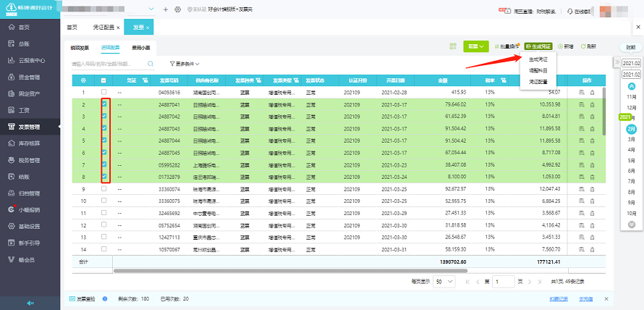
Task: Check the checkbox for row 1
Action: 104,92
